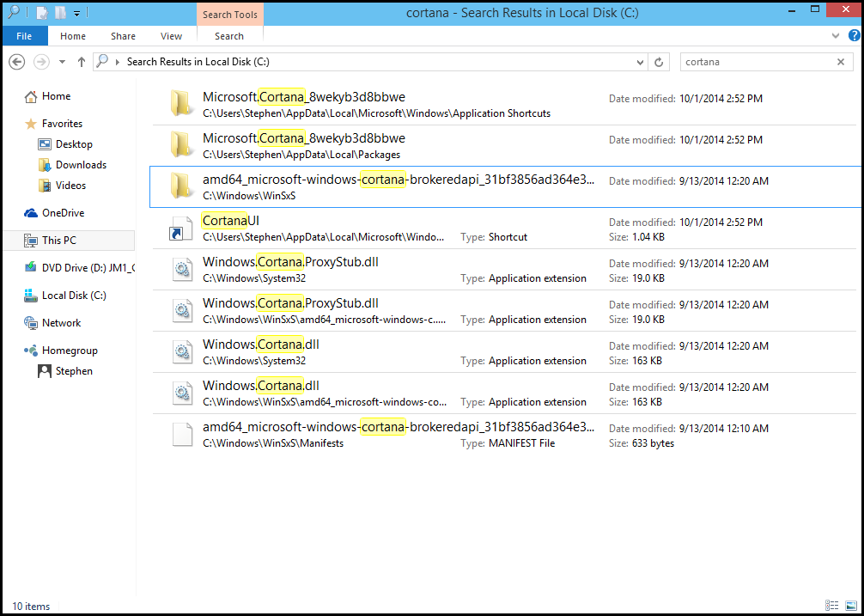Select OneDrive in the navigation pane
This screenshot has height=616, width=864.
(x=63, y=213)
